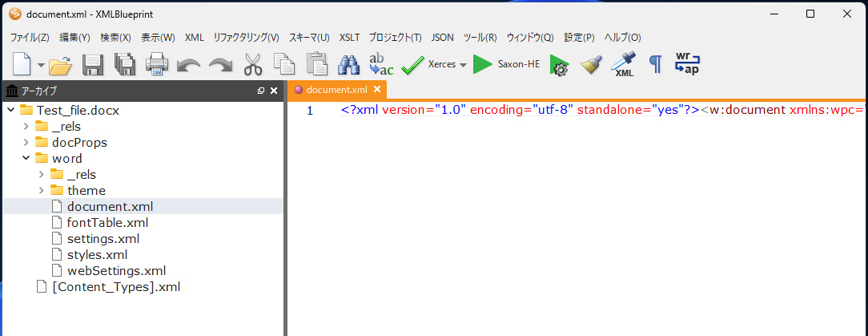Expand the theme folder

coord(42,191)
